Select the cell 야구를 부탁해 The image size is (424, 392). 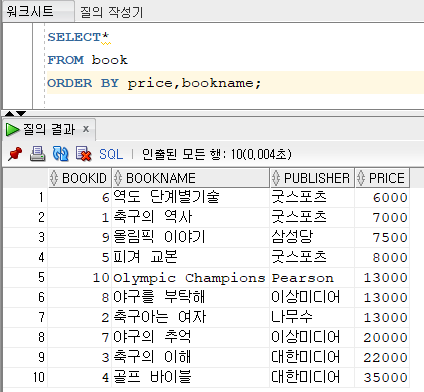(191, 297)
